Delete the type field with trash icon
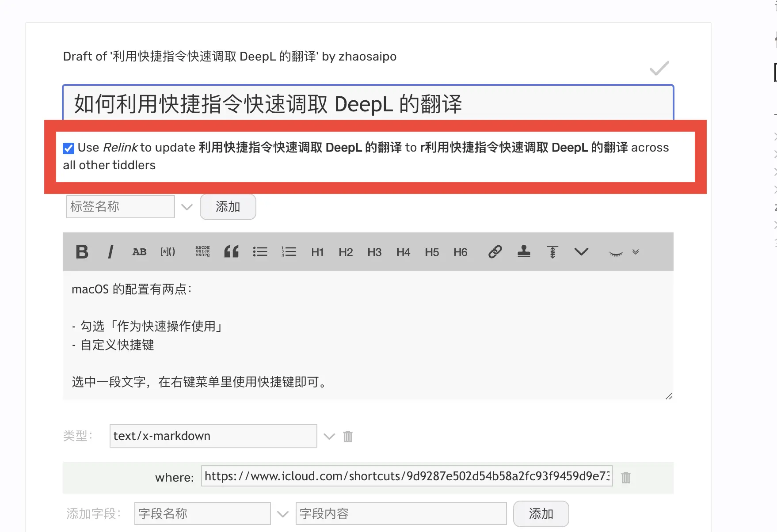The image size is (777, 532). (348, 437)
